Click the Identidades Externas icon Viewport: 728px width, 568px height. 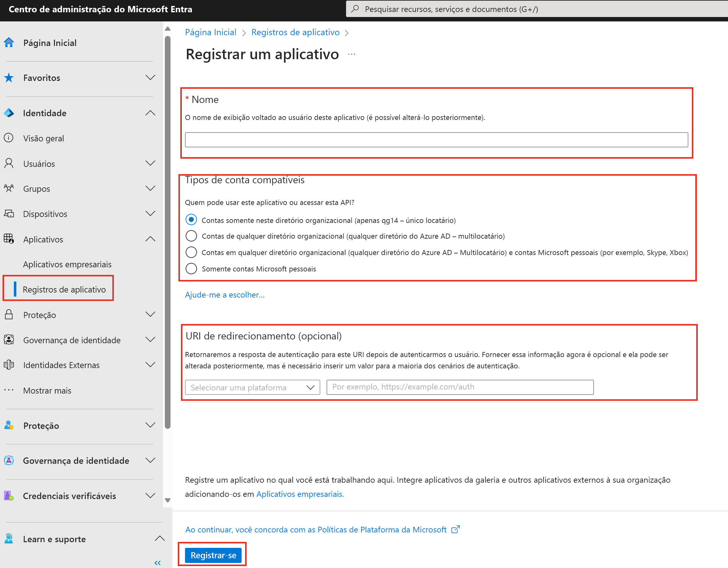tap(9, 365)
